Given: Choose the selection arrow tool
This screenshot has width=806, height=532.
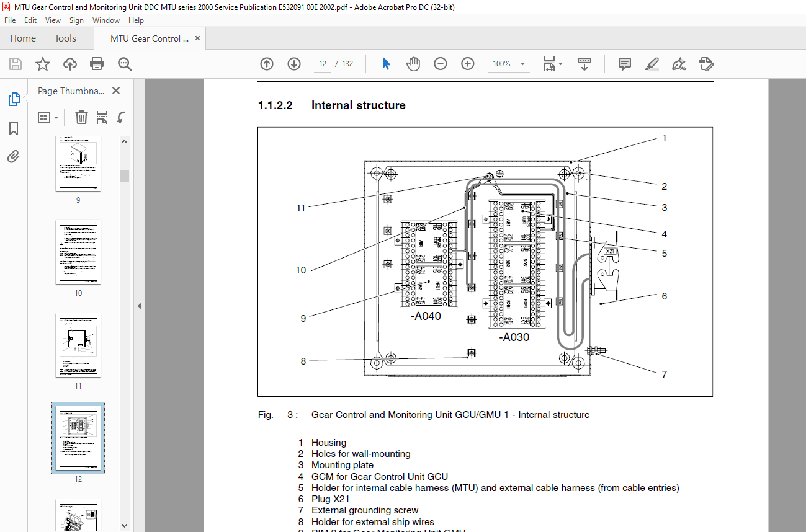Looking at the screenshot, I should point(386,64).
